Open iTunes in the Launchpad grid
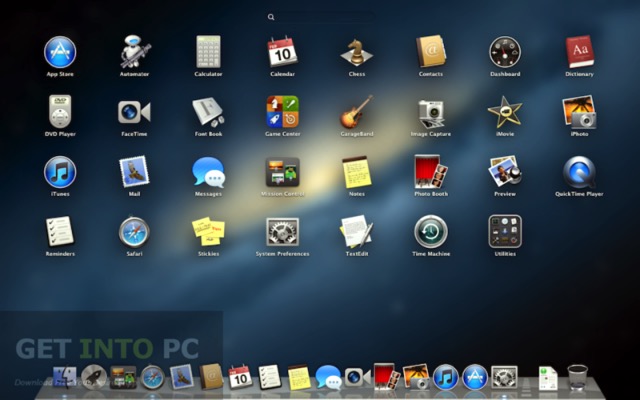The height and width of the screenshot is (400, 640). pos(60,172)
